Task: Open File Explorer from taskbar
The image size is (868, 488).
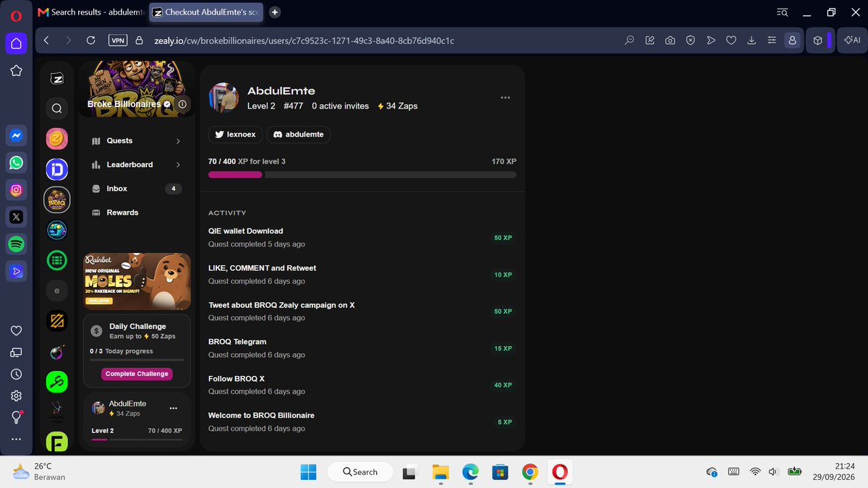Action: point(441,472)
